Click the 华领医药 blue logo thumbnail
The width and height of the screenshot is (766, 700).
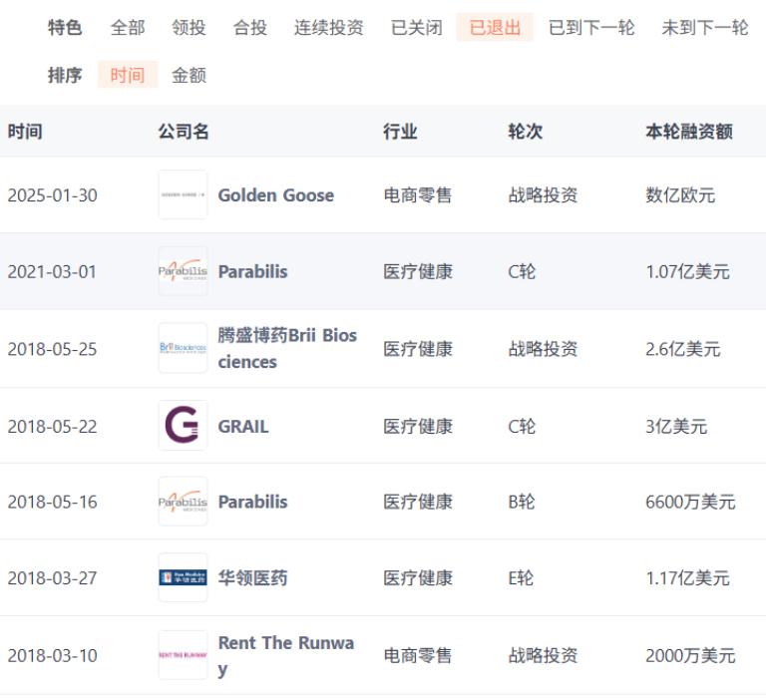tap(184, 577)
